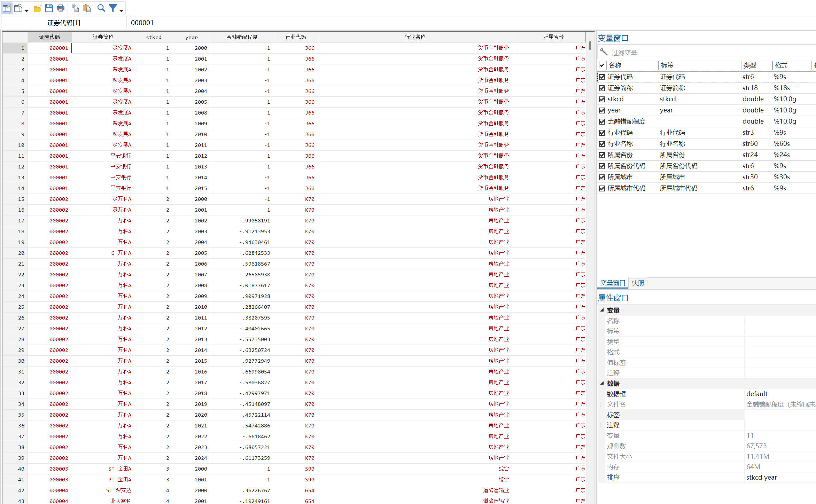This screenshot has width=816, height=504.
Task: Click the paste clipboard icon
Action: pos(87,8)
